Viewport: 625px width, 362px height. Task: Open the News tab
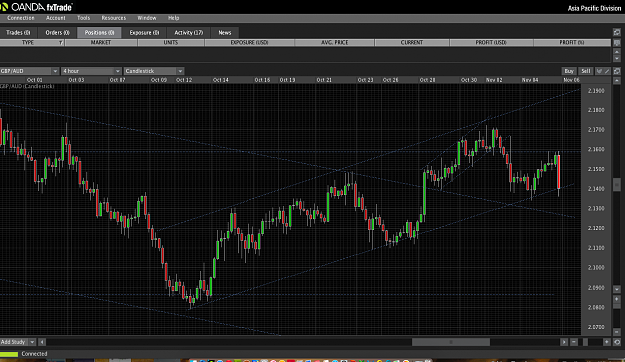click(x=224, y=33)
